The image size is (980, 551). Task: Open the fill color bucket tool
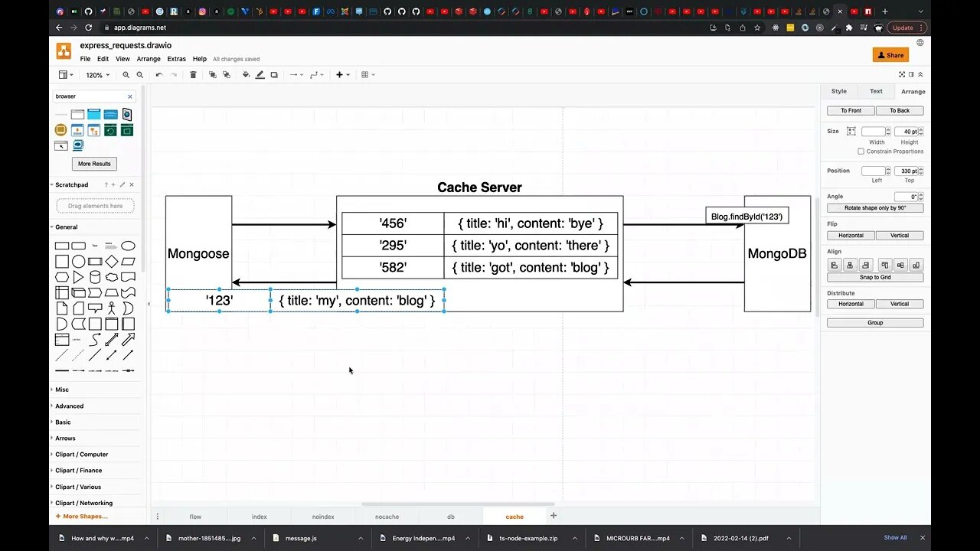tap(247, 75)
